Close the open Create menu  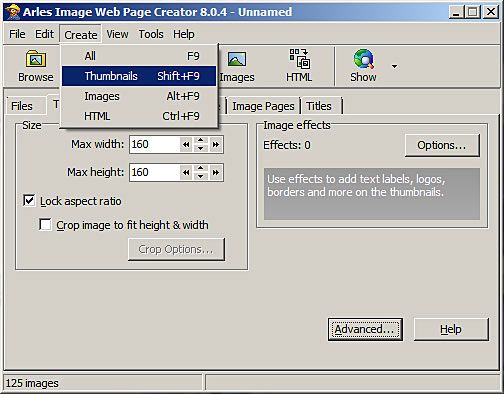point(81,34)
